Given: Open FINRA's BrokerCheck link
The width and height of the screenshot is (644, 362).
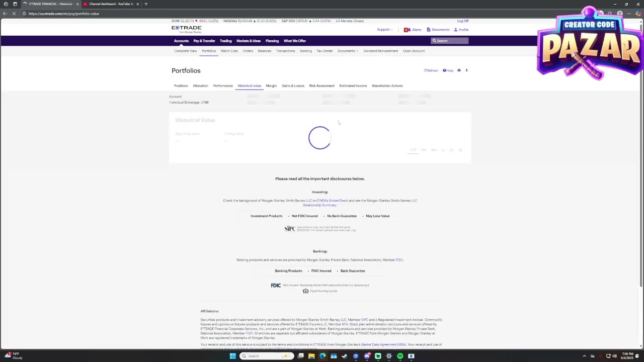Looking at the screenshot, I should click(333, 201).
